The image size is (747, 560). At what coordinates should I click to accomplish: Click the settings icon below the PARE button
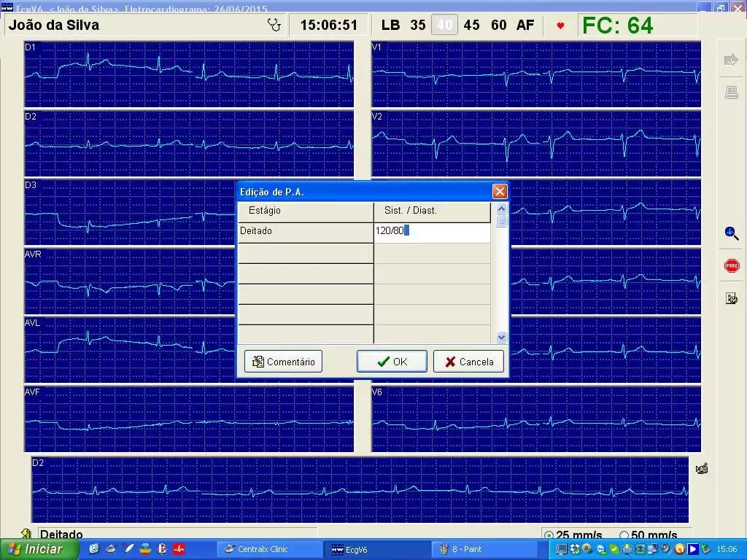click(731, 297)
